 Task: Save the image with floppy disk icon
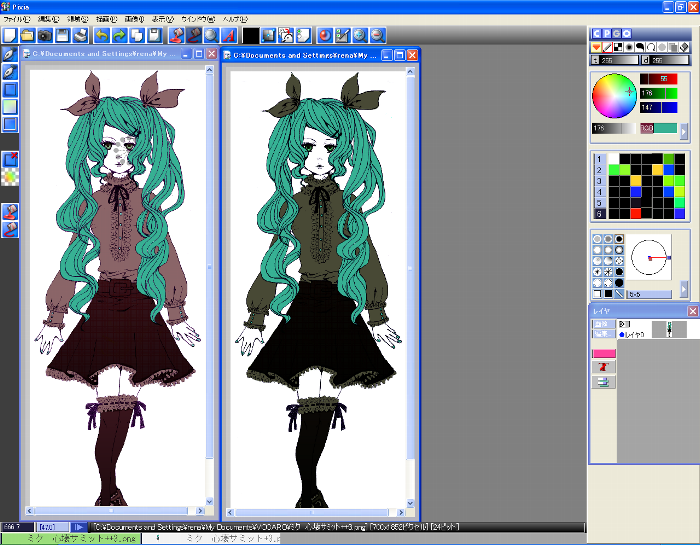[62, 35]
